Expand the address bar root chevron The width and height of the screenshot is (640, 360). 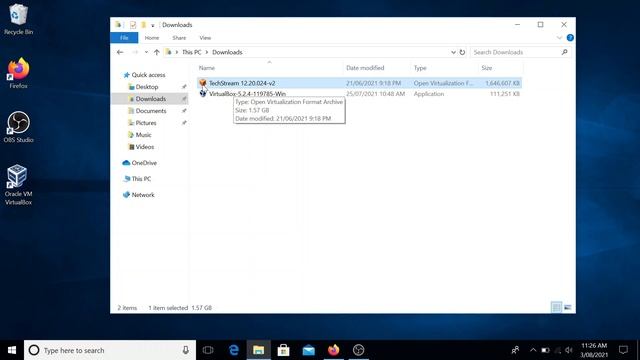[176, 52]
